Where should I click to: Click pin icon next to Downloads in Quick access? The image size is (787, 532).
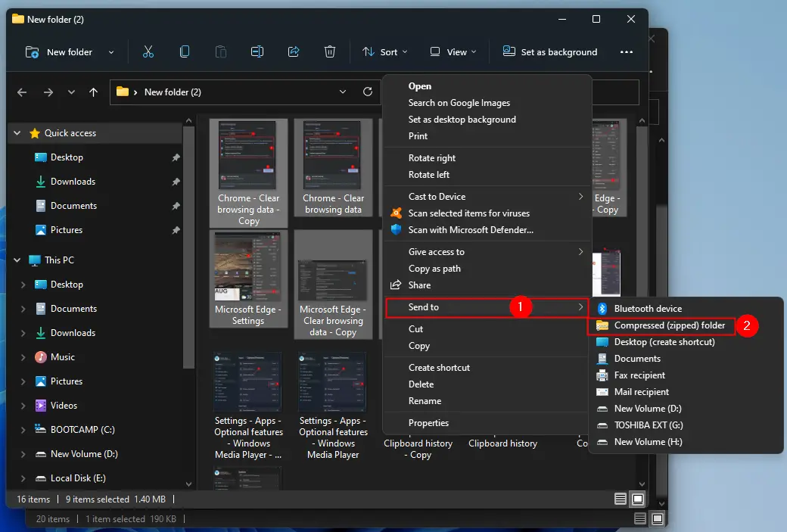[x=176, y=182]
